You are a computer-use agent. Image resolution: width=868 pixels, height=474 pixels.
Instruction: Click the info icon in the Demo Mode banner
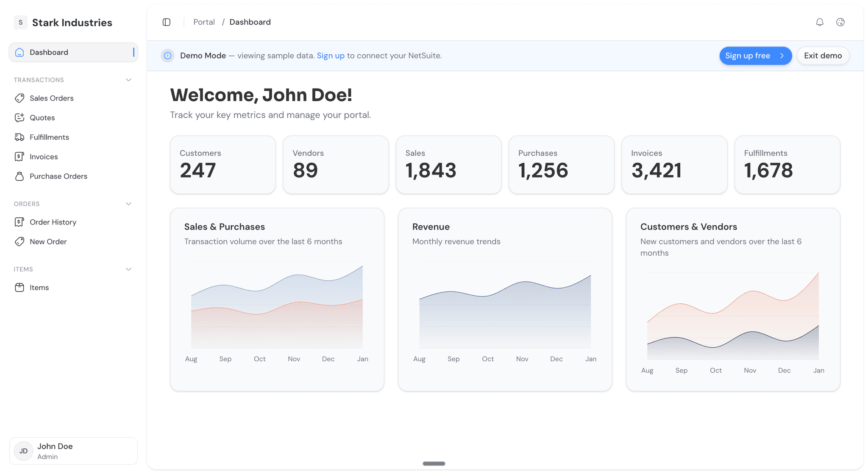pyautogui.click(x=167, y=55)
